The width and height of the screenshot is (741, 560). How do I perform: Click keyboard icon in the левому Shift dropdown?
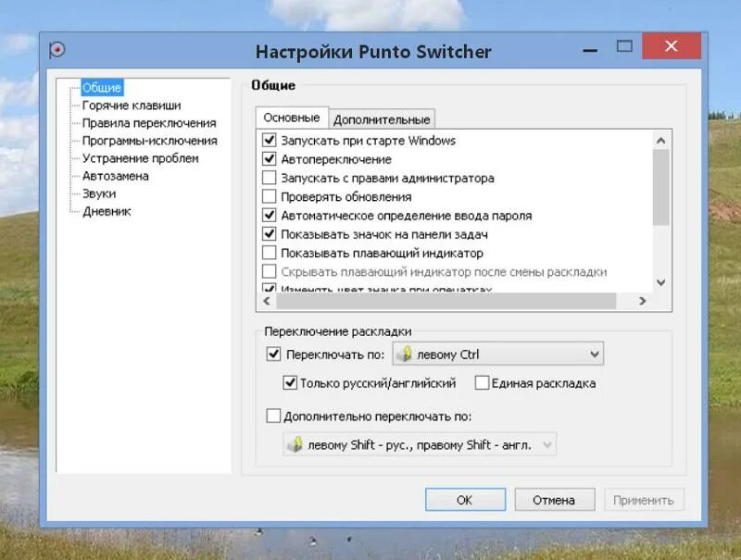click(x=295, y=444)
